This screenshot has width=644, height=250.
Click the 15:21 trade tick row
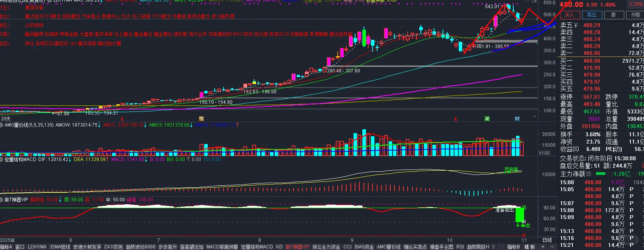point(602,245)
